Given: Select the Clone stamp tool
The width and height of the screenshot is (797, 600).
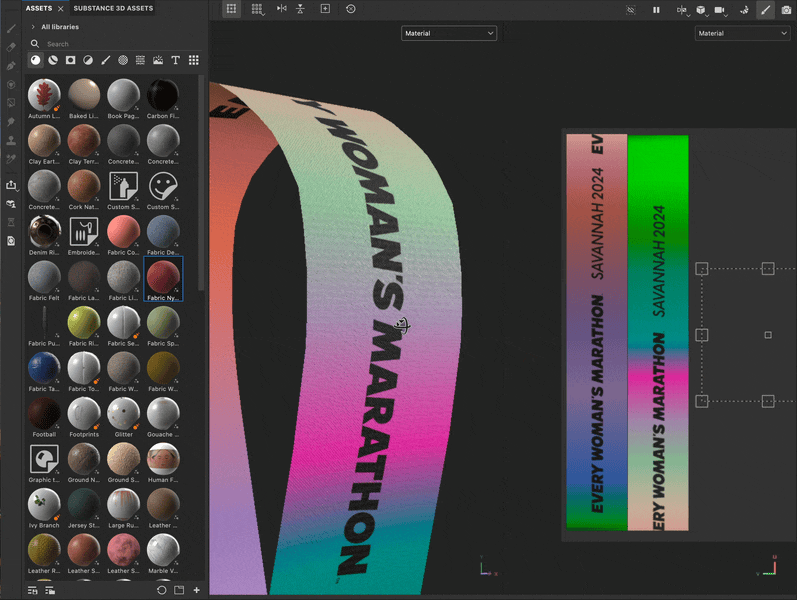Looking at the screenshot, I should click(x=11, y=141).
